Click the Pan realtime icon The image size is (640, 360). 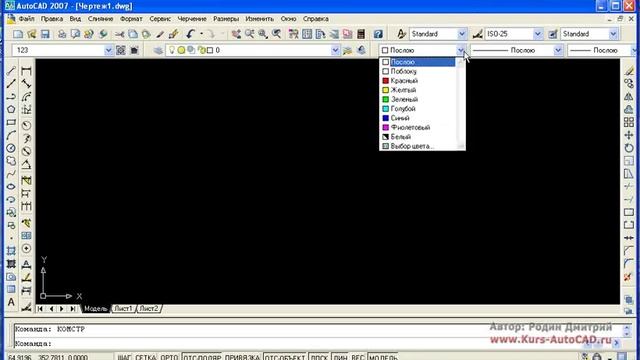coord(236,34)
